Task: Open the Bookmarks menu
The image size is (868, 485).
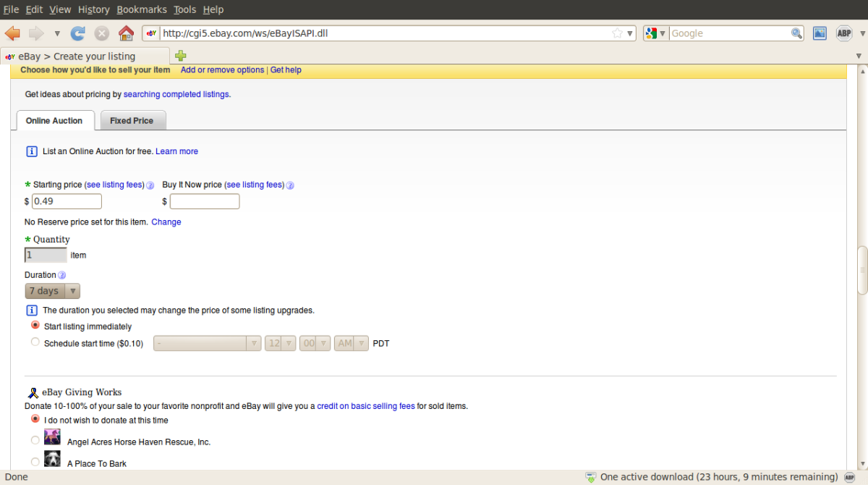Action: pos(141,9)
